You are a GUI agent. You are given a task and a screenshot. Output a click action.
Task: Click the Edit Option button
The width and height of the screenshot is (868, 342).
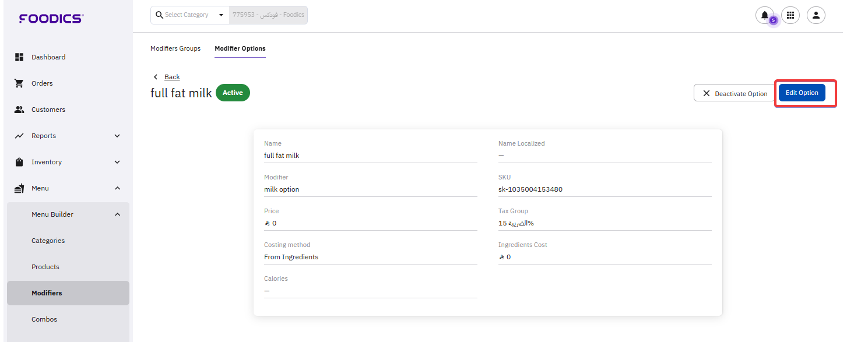tap(802, 93)
